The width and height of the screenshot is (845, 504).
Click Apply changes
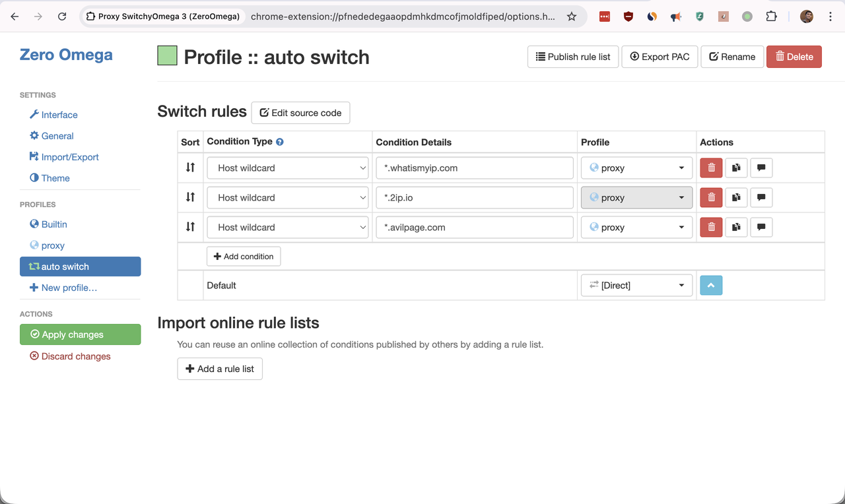click(x=80, y=334)
